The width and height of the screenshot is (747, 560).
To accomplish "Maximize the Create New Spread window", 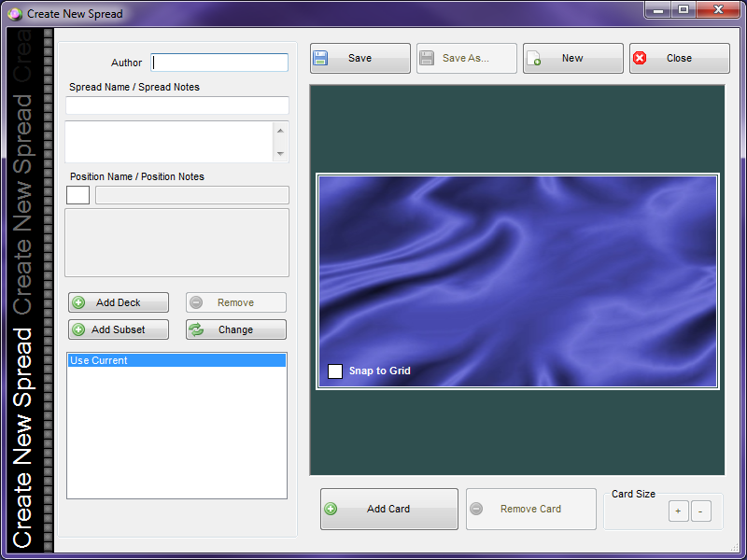I will pyautogui.click(x=684, y=10).
